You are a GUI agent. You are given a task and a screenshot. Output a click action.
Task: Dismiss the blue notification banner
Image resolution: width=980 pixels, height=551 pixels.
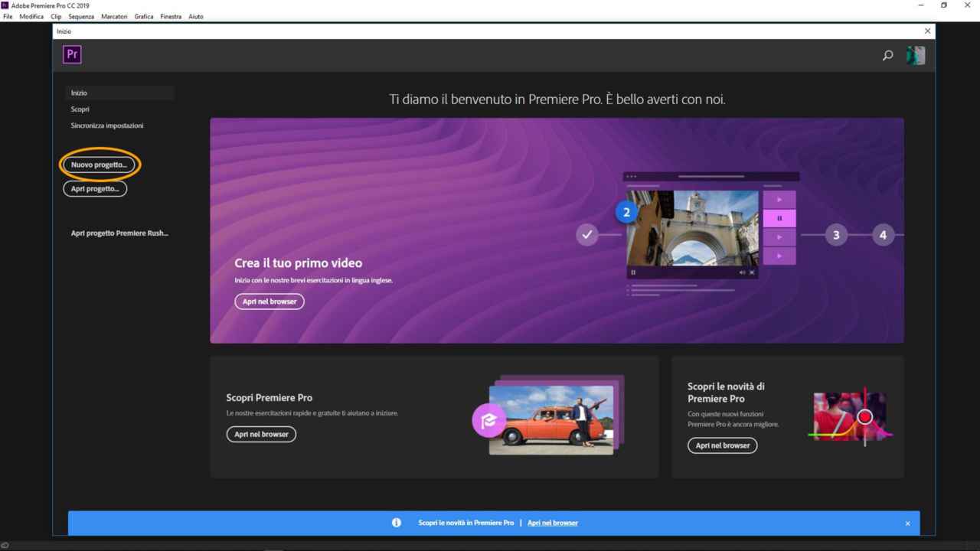907,523
